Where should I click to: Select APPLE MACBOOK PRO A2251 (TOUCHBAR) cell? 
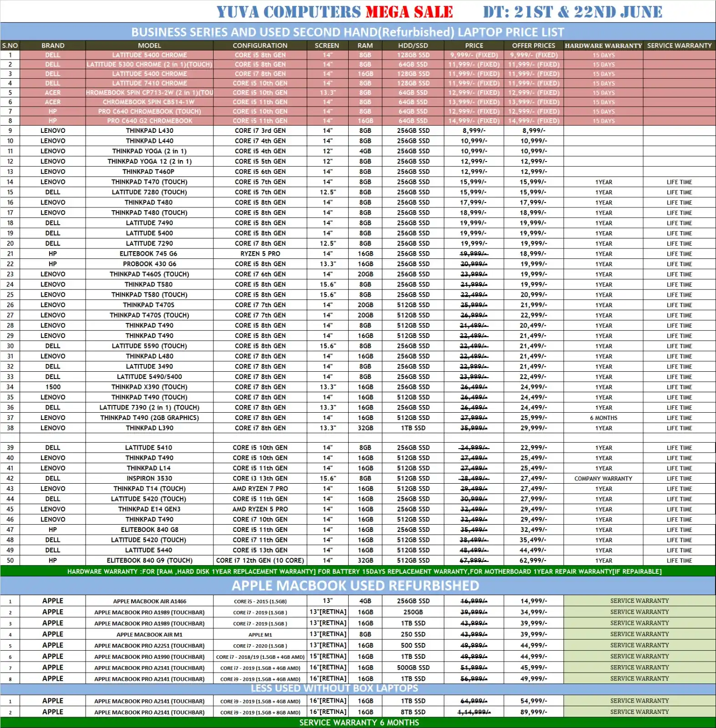point(149,646)
